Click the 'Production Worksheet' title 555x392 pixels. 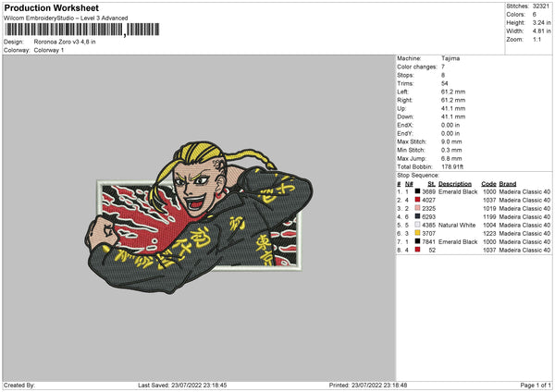51,7
